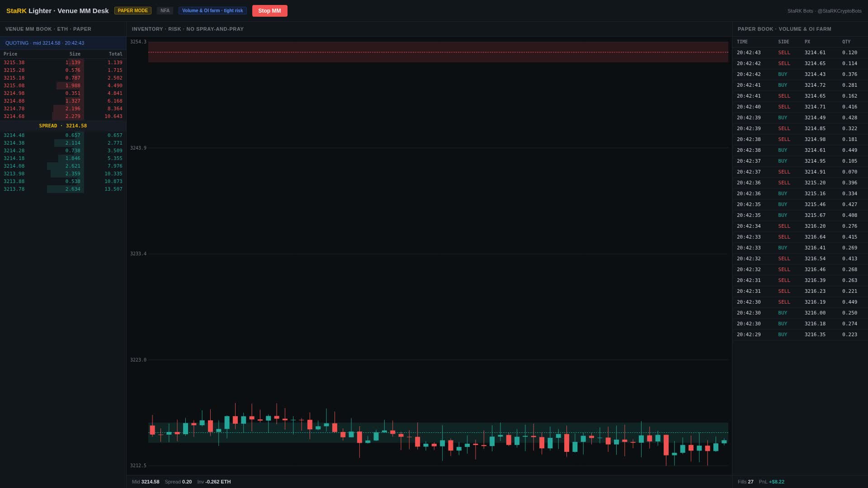Viewport: 868px width, 488px height.
Task: Select the ask row at price 3215.08
Action: pos(63,86)
